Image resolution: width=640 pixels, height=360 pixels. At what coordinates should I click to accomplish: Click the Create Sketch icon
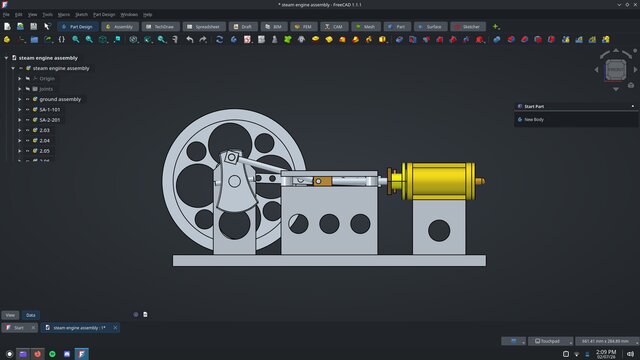pyautogui.click(x=247, y=40)
